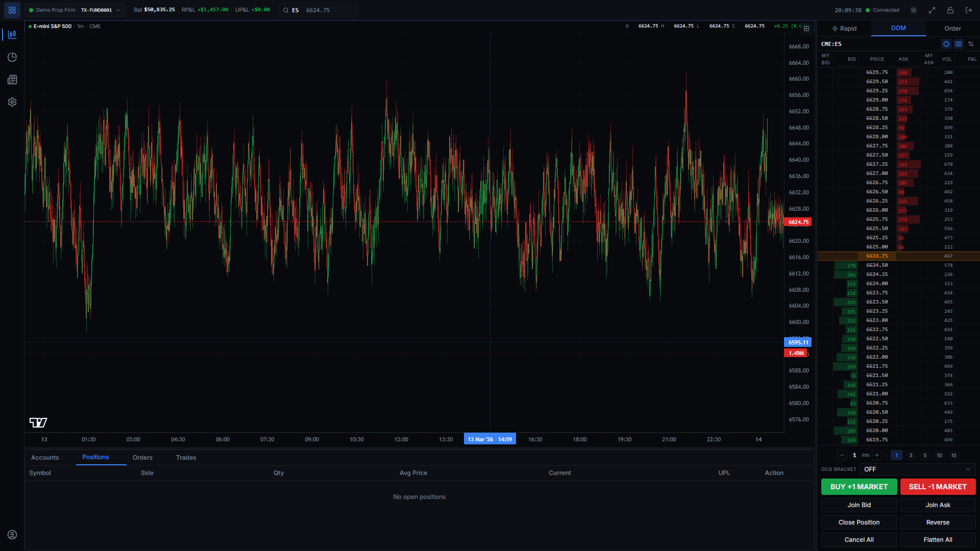Screen dimensions: 980x551
Task: Click the logout icon in the top bar
Action: pos(969,10)
